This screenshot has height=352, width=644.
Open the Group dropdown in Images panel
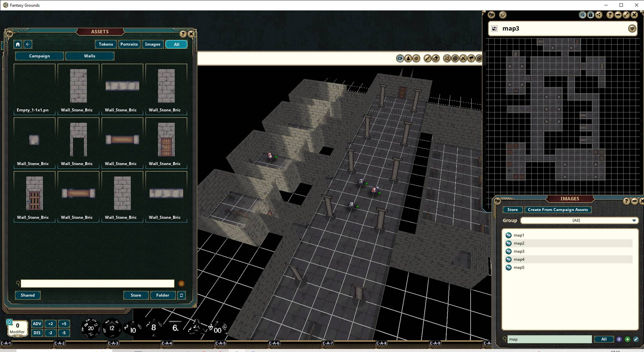tap(579, 220)
